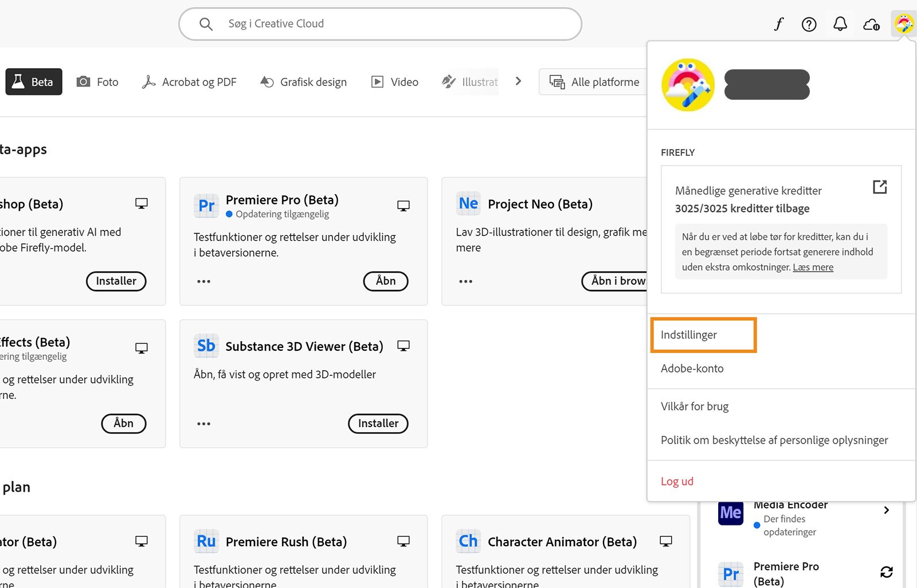Click the Premiere Pro (Beta) app icon
The width and height of the screenshot is (917, 588).
click(x=206, y=206)
